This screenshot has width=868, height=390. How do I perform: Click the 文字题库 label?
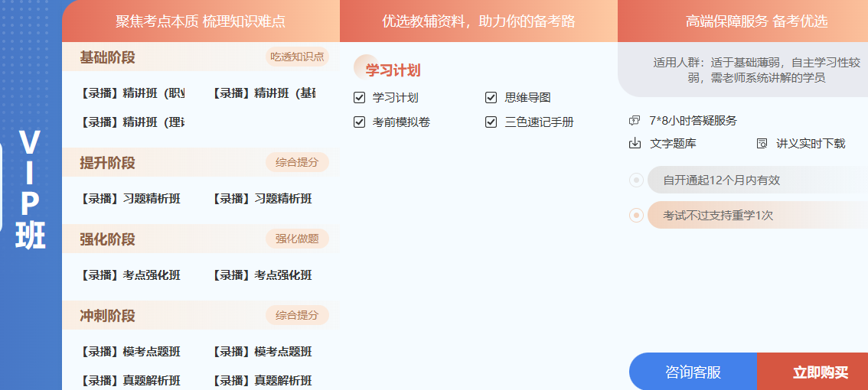pyautogui.click(x=673, y=144)
